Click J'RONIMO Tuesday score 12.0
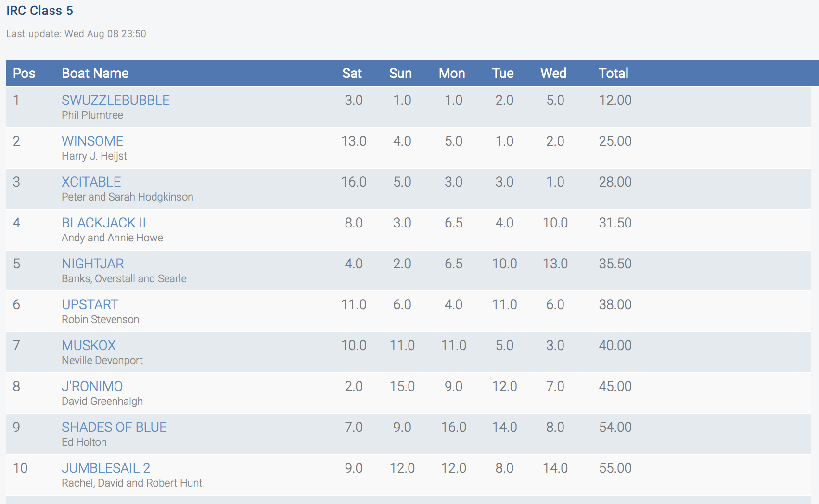The height and width of the screenshot is (504, 819). (x=504, y=386)
